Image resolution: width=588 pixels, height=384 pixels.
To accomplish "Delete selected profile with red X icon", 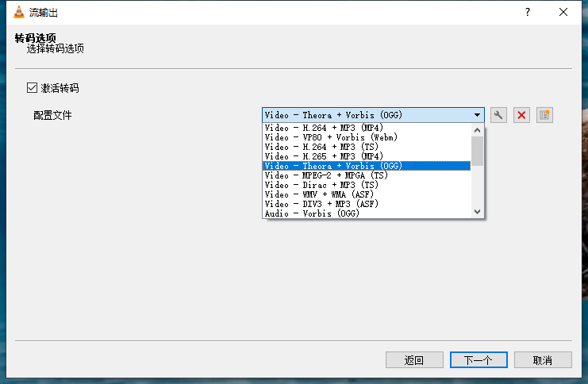I will [x=521, y=115].
